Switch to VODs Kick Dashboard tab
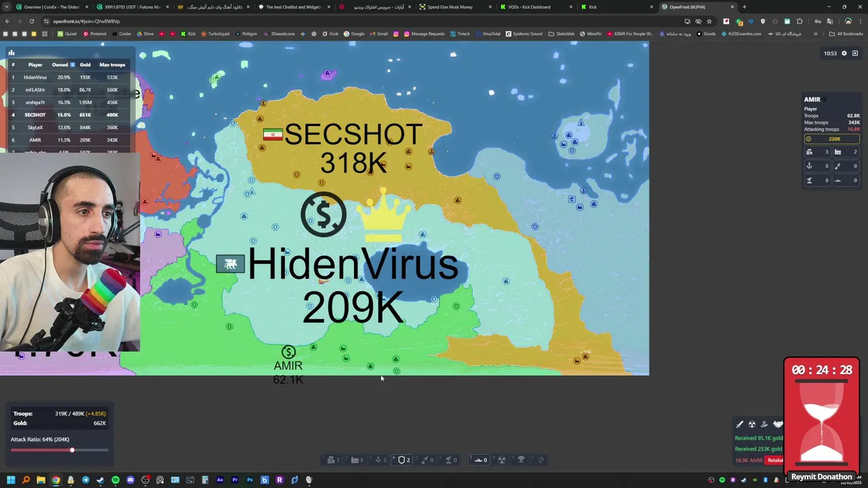Viewport: 868px width, 488px height. [x=536, y=7]
